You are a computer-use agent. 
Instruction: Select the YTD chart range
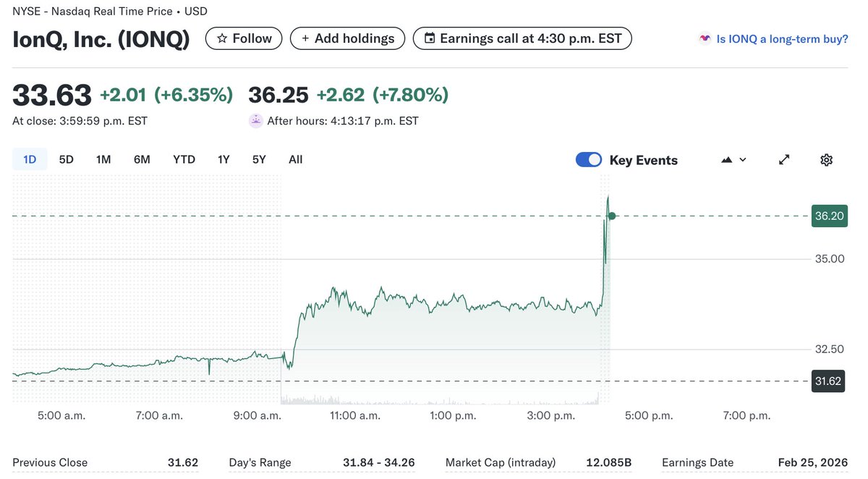coord(184,159)
